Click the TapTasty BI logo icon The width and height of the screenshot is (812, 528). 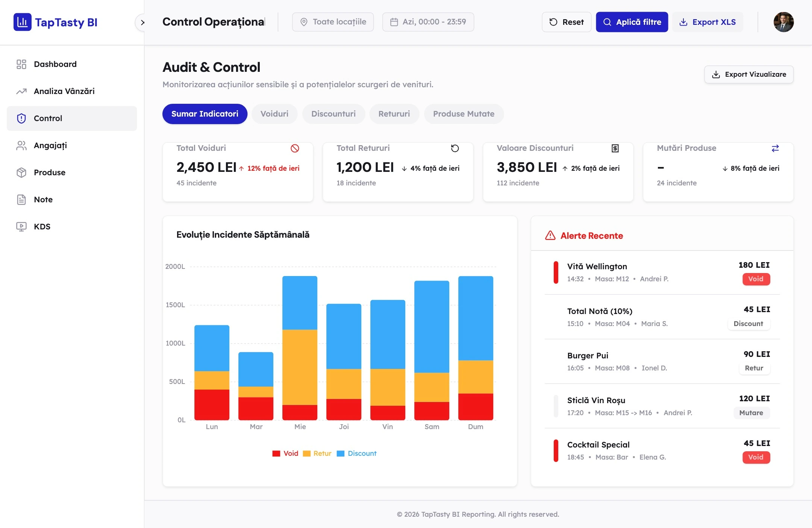pos(22,22)
